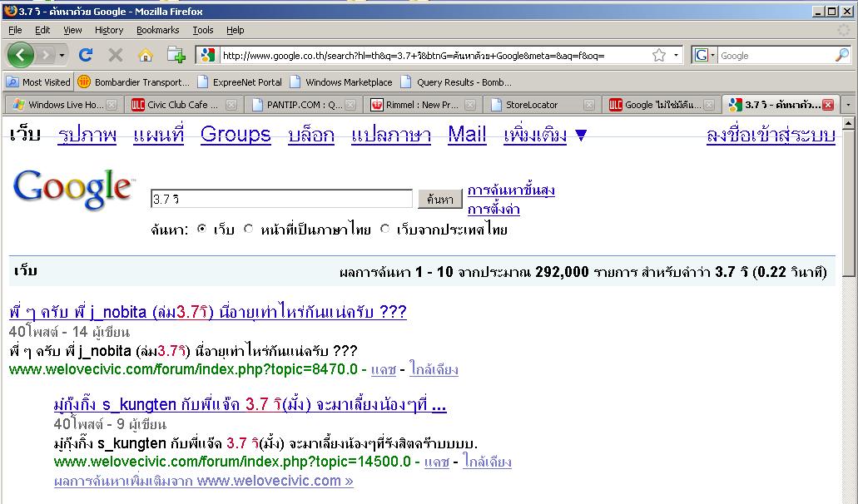
Task: Choose the เว็บจากประเทศไทย radio button
Action: point(384,230)
